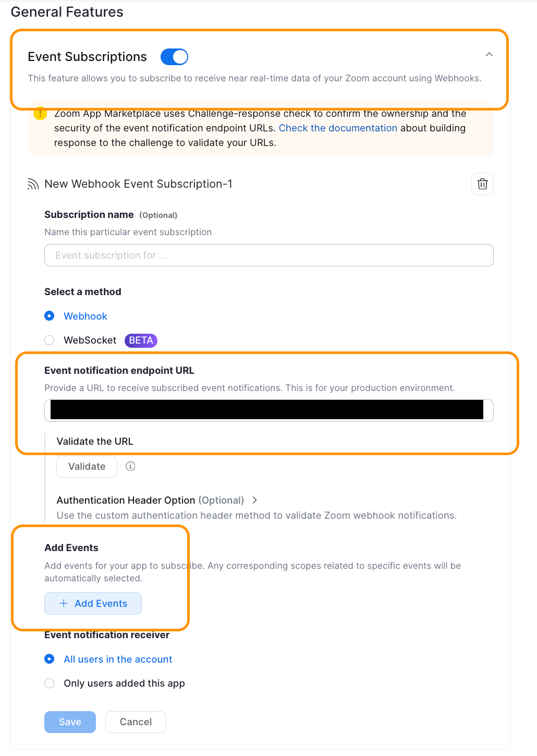Delete the webhook subscription with trash icon

coord(482,184)
